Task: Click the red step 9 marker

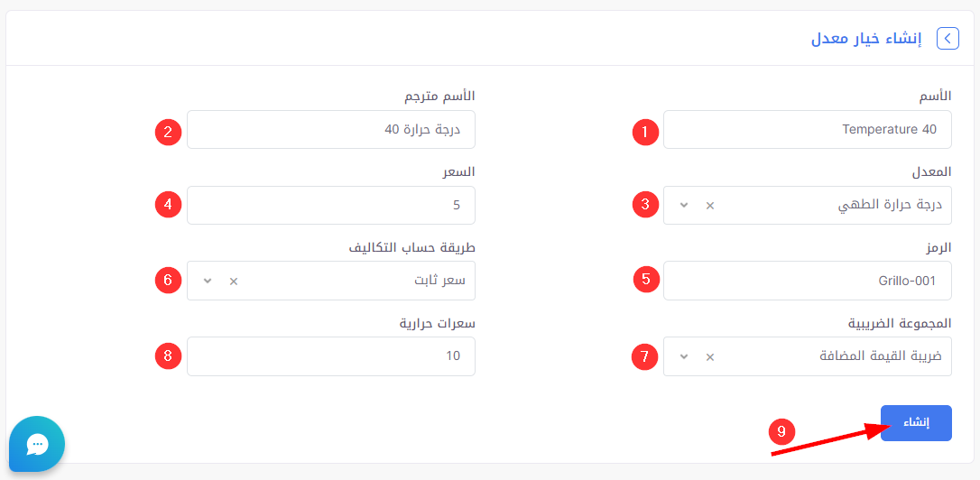Action: tap(782, 432)
